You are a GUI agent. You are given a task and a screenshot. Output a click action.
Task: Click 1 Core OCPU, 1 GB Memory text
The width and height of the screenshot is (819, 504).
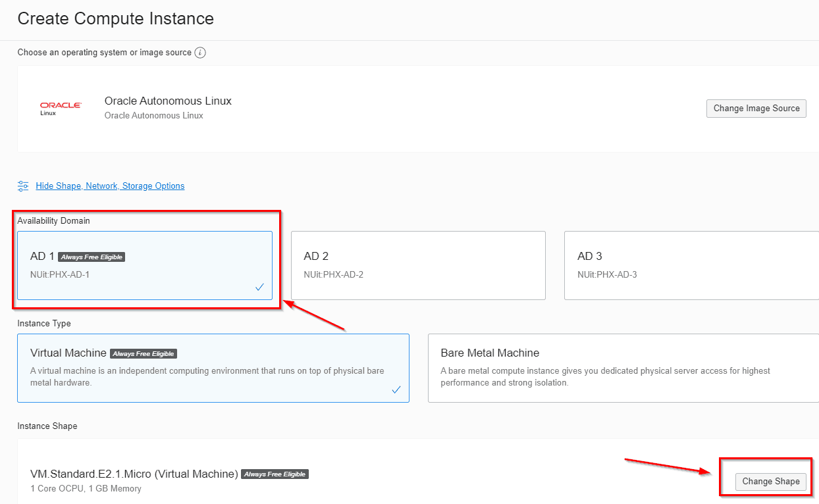point(86,489)
